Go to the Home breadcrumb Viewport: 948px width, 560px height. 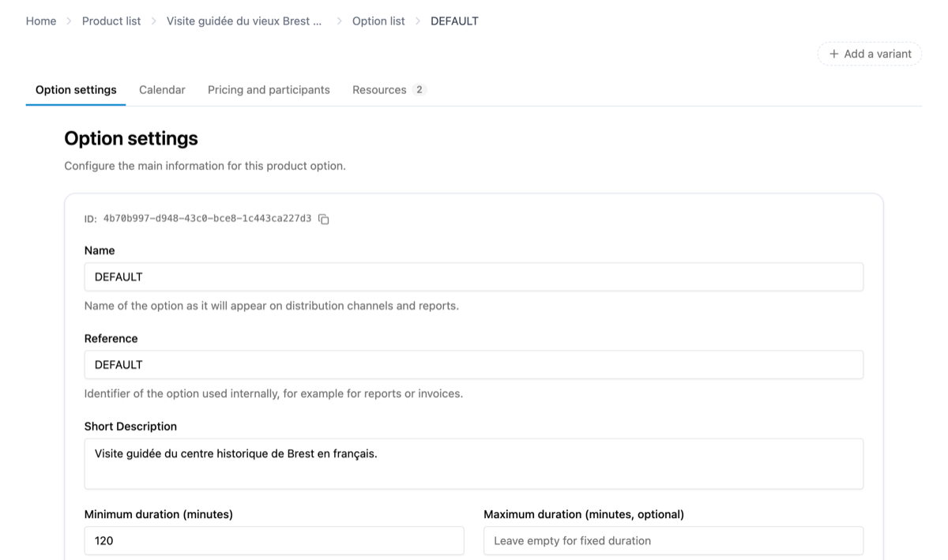coord(41,21)
